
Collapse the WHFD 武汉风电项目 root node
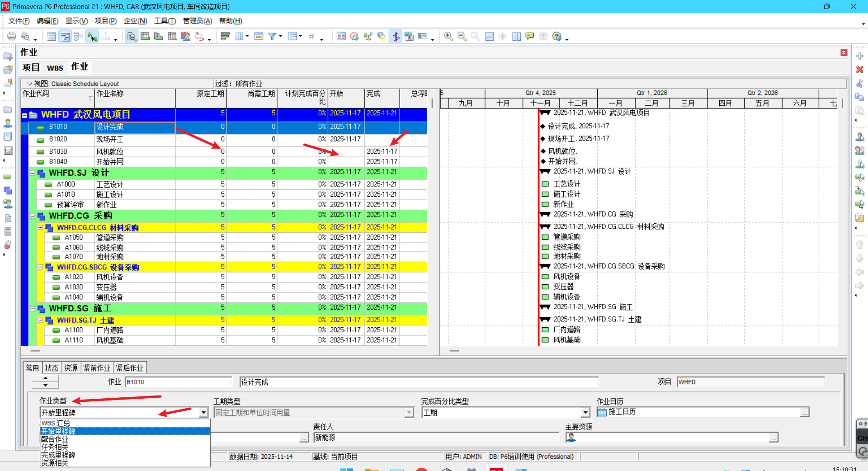pyautogui.click(x=25, y=115)
